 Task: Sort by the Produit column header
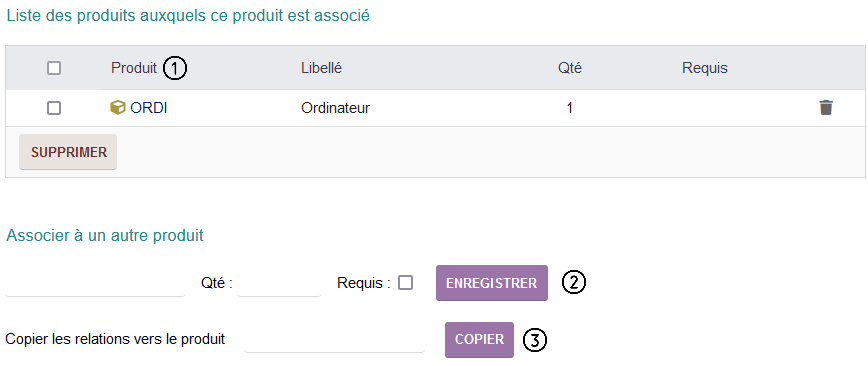(x=134, y=68)
